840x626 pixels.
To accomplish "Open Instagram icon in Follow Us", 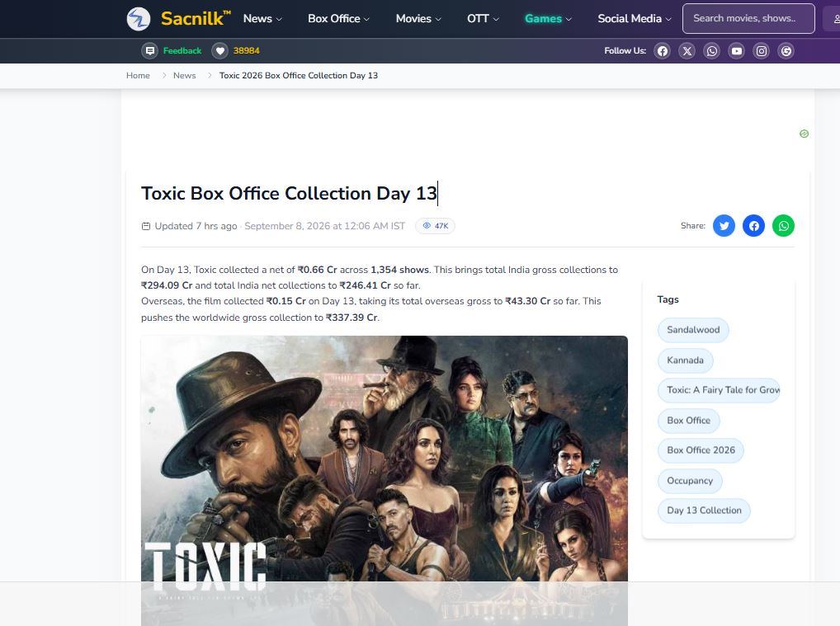I will (762, 51).
